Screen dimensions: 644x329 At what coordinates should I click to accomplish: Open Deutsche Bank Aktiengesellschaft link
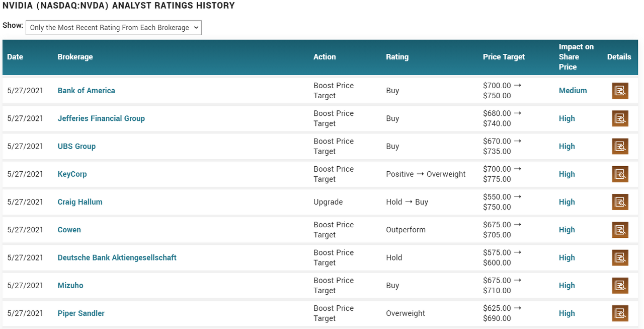tap(117, 257)
